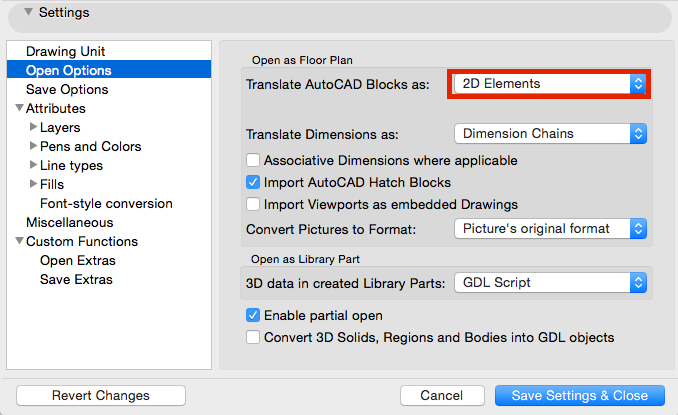Click the Revert Changes button
Screen dimensions: 678x415
(101, 395)
